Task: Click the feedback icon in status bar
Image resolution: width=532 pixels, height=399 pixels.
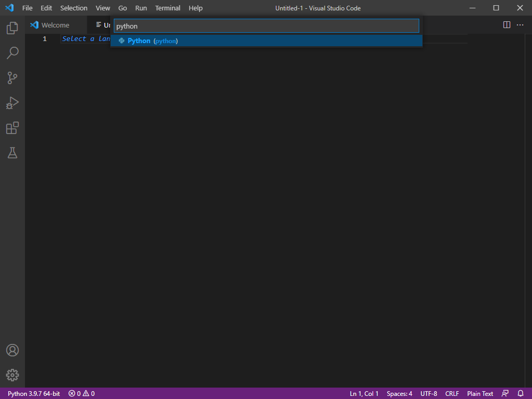Action: click(x=505, y=394)
